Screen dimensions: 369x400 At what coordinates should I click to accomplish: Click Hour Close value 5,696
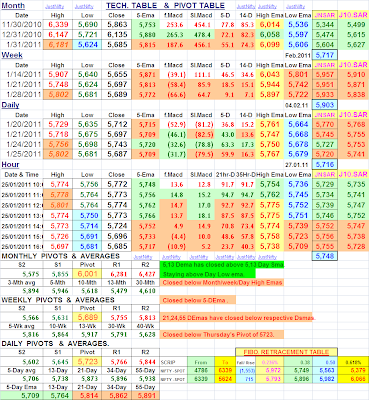(x=117, y=236)
